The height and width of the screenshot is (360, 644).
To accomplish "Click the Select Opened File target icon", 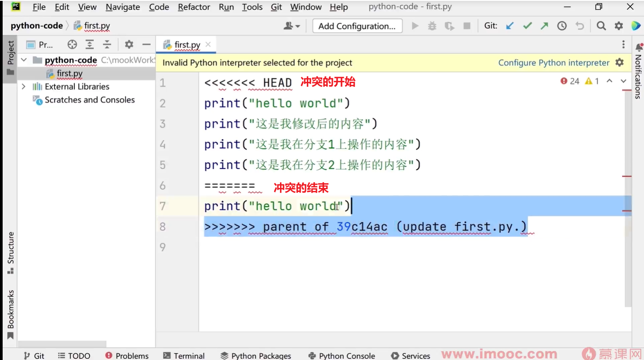I will (72, 44).
